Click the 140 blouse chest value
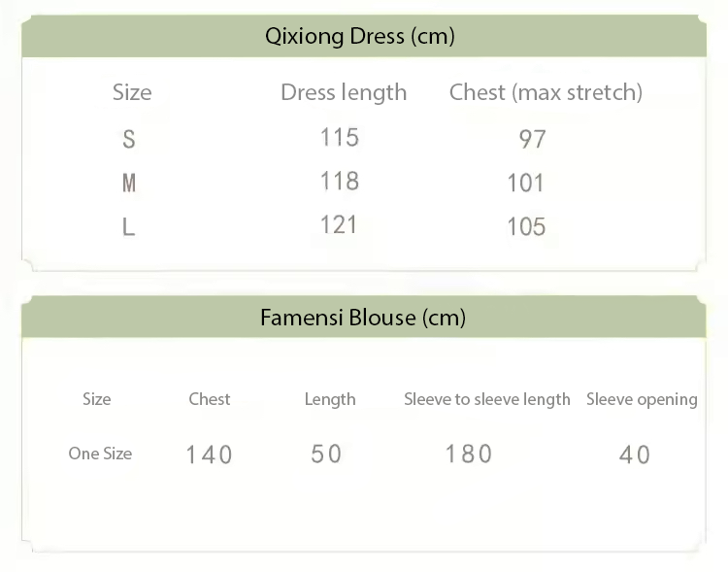This screenshot has height=572, width=728. coord(210,454)
